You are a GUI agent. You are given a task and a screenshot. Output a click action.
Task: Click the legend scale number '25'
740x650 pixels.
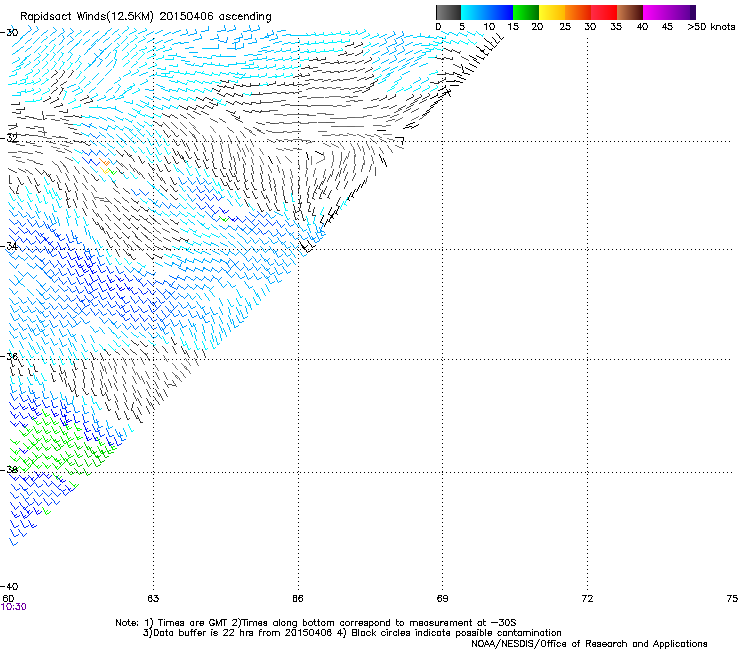(x=565, y=26)
